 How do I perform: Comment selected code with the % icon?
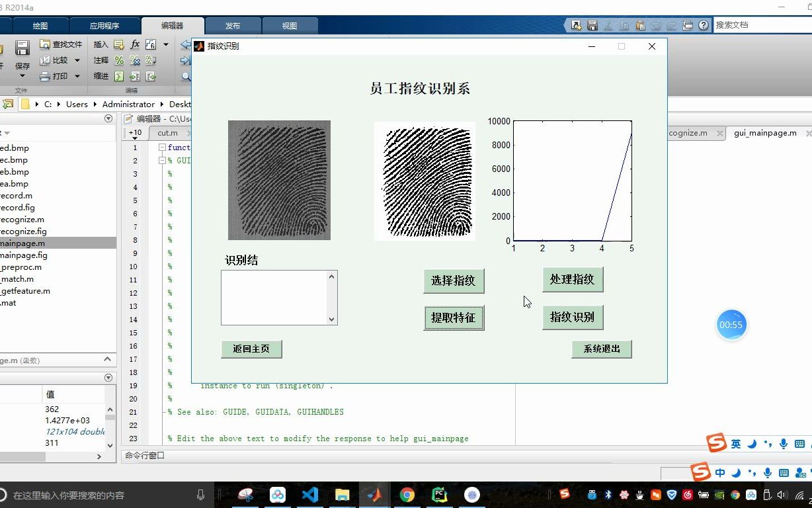[118, 60]
